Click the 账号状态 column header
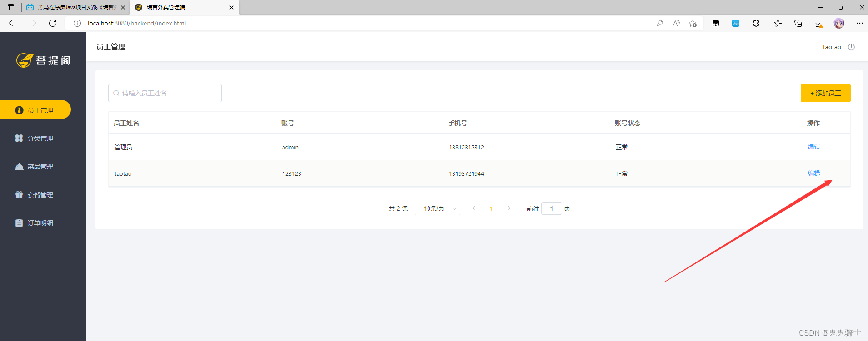 pos(628,123)
